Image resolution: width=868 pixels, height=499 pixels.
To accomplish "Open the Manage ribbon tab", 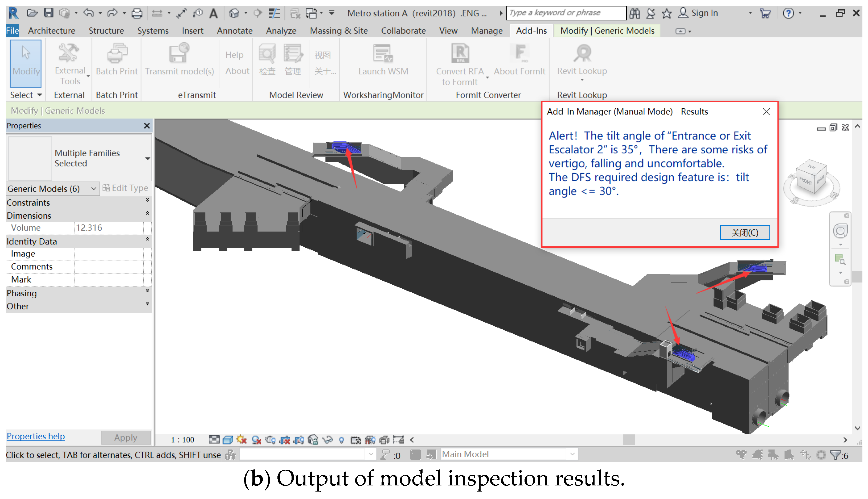I will (486, 31).
